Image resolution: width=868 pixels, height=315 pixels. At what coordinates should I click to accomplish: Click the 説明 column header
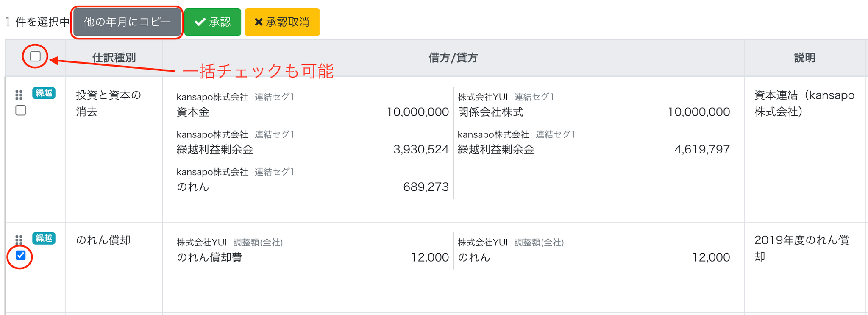(804, 58)
